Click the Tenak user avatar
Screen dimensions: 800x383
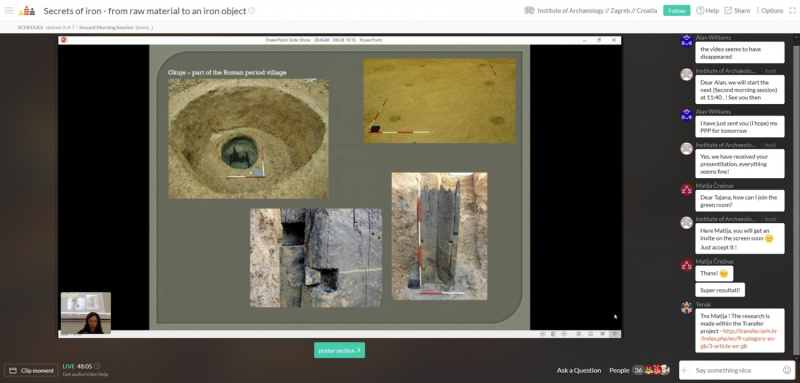pos(687,307)
